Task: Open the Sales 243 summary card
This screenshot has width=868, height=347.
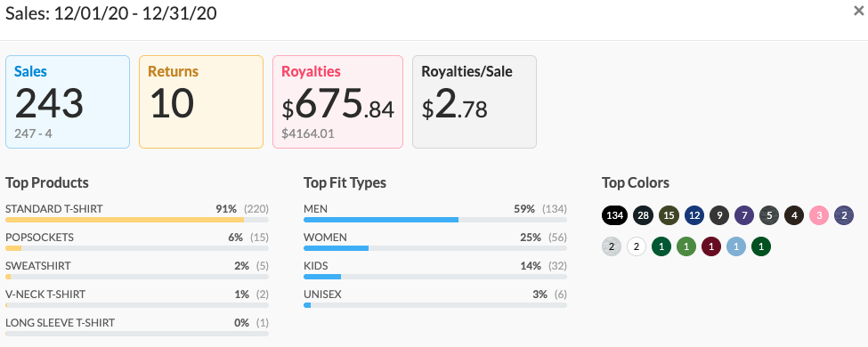Action: pyautogui.click(x=68, y=101)
